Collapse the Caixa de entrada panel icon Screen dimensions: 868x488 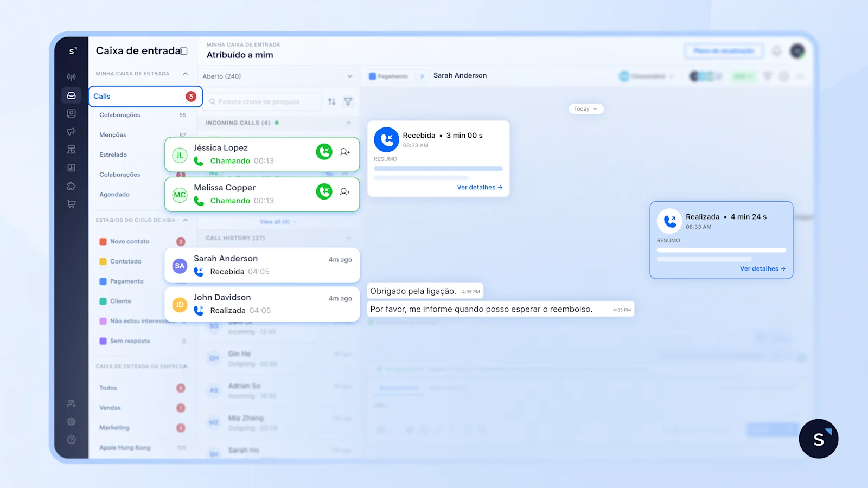click(x=184, y=51)
